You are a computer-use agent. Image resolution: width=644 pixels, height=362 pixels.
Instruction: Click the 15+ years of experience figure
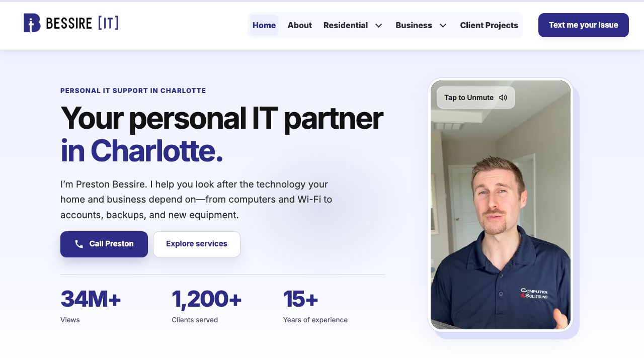pos(300,299)
